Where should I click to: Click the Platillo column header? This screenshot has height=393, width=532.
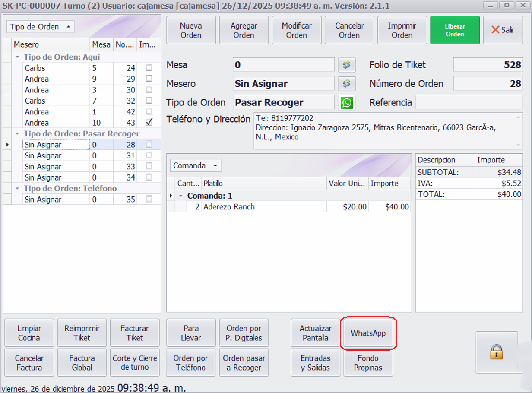click(263, 184)
